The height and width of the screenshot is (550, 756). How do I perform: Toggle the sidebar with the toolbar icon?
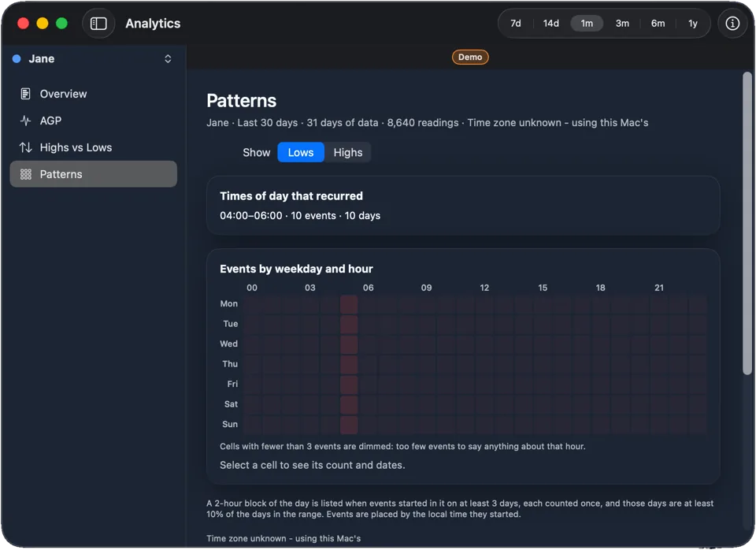[98, 23]
